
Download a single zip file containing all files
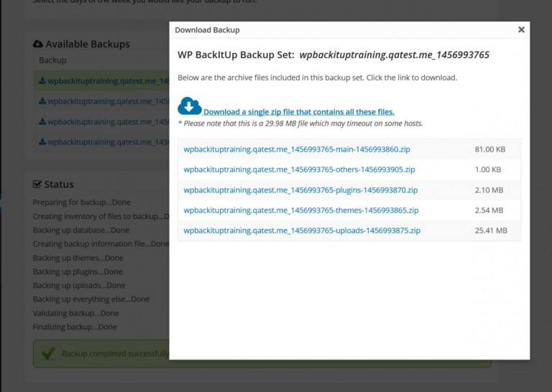click(299, 112)
